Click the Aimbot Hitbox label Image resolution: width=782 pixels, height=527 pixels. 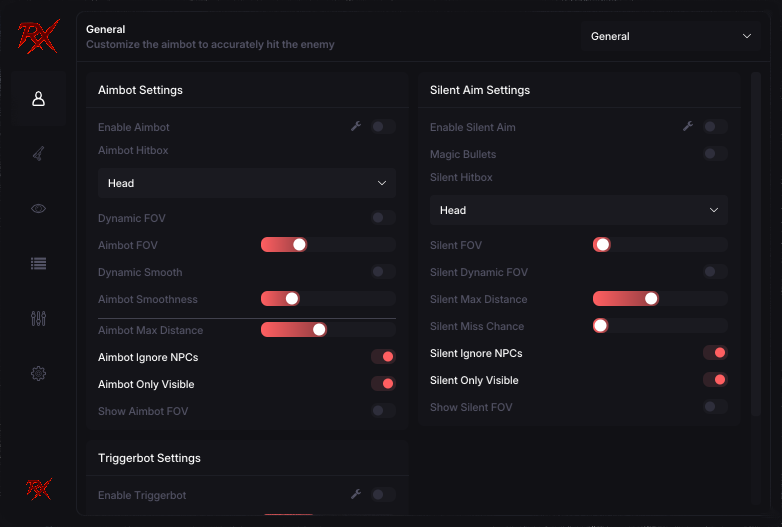(133, 150)
